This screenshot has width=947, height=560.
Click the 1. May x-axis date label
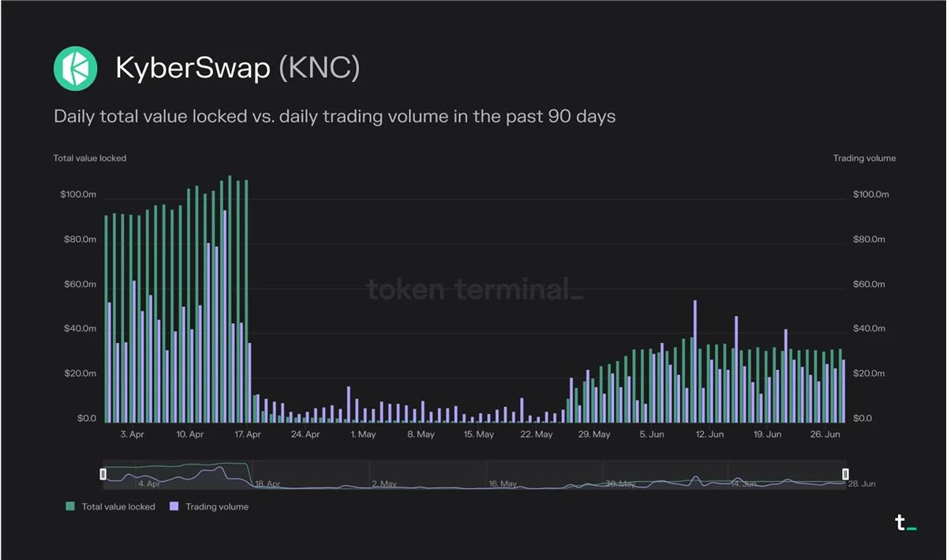tap(363, 435)
